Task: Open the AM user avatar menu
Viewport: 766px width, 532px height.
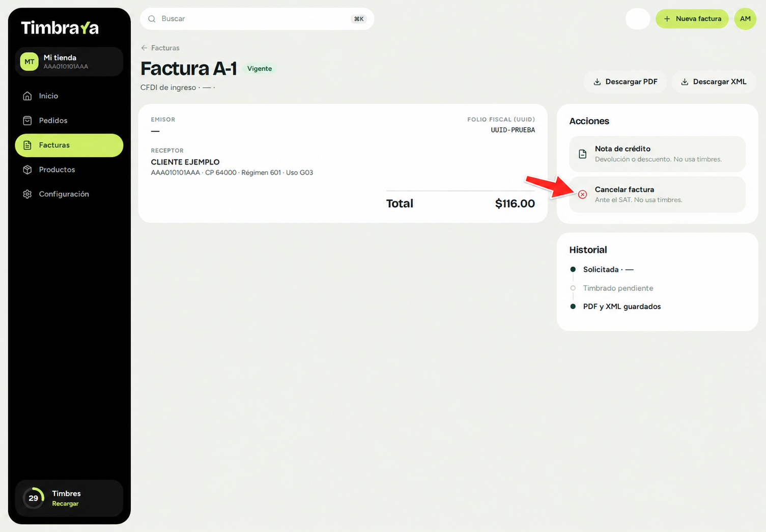Action: (745, 19)
